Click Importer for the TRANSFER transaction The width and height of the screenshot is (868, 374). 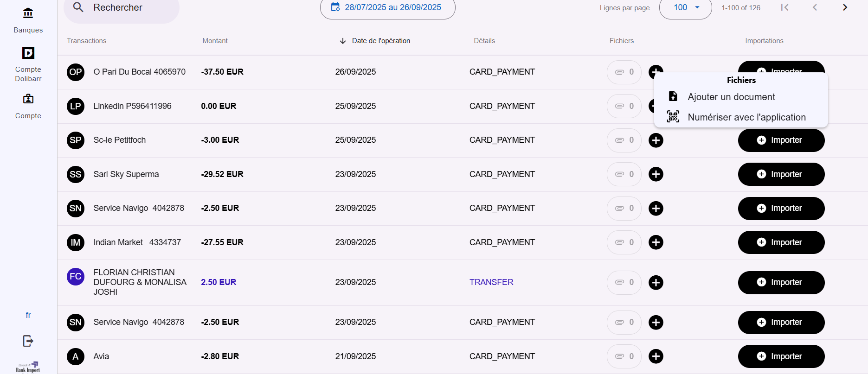(781, 282)
